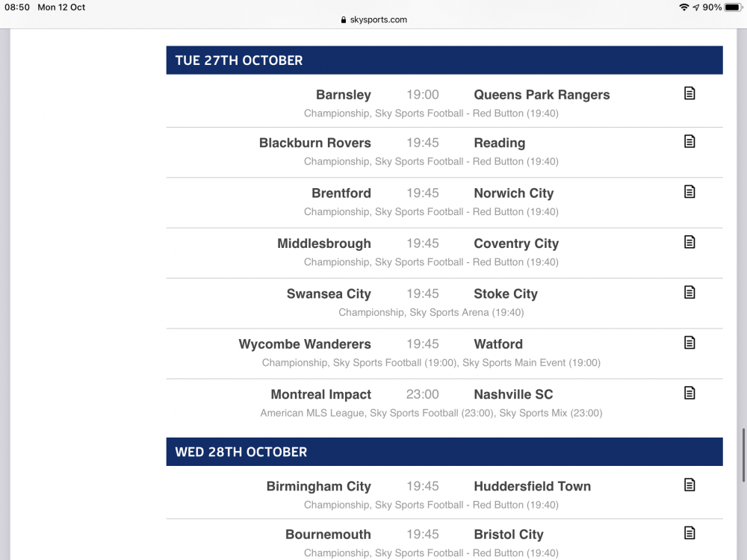Tap the skysports.com address bar

pos(373,20)
